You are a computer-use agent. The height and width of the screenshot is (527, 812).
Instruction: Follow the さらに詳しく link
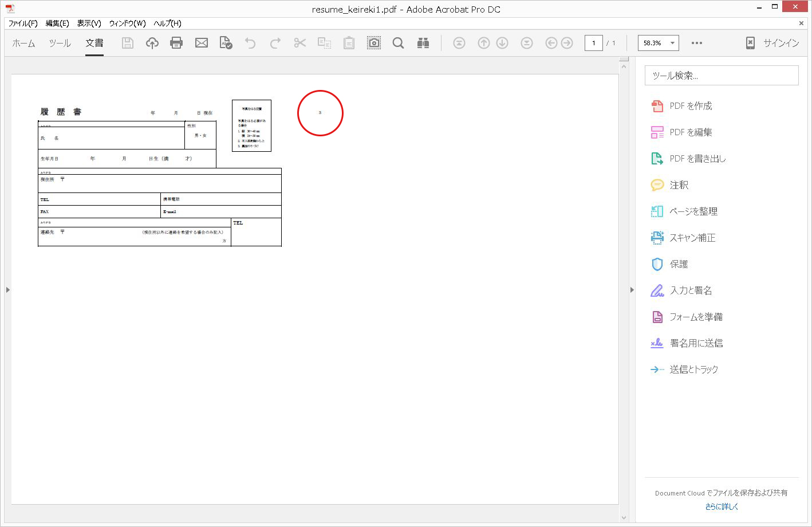click(x=722, y=506)
